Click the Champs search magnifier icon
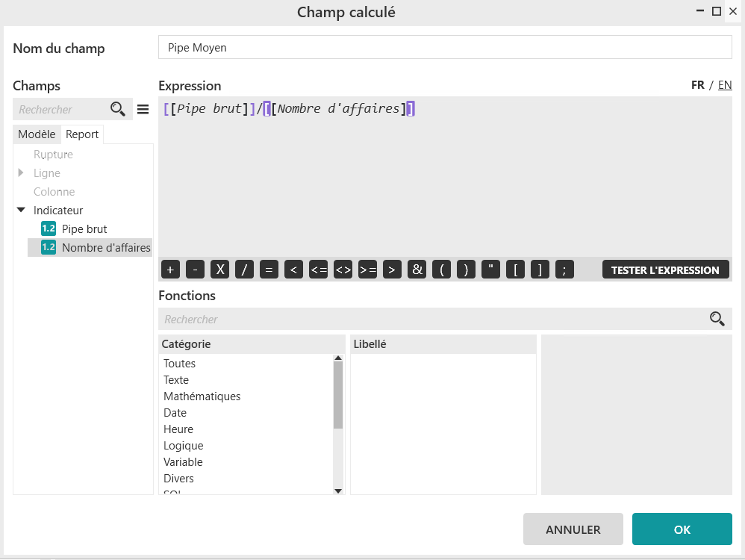The image size is (745, 560). [x=118, y=110]
